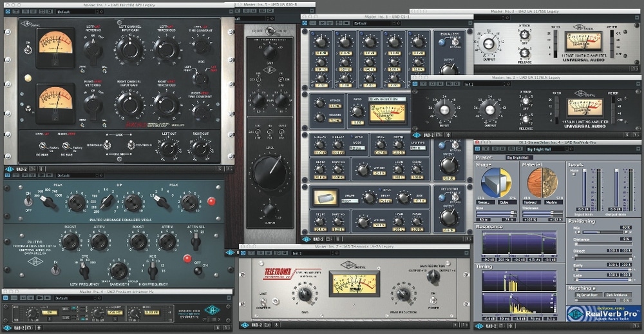Click the UA logo in RealVerb-Pro bottom toolbar
The height and width of the screenshot is (334, 644).
[x=479, y=327]
